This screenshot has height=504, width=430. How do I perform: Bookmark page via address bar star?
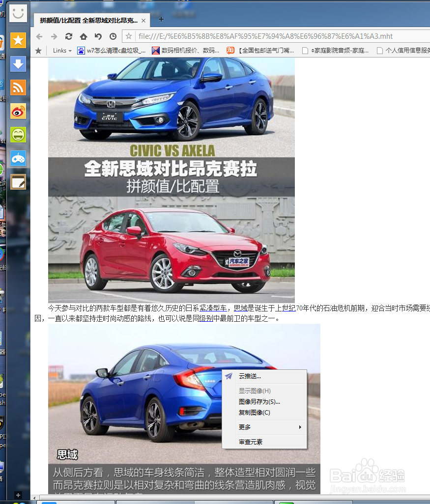tap(129, 36)
